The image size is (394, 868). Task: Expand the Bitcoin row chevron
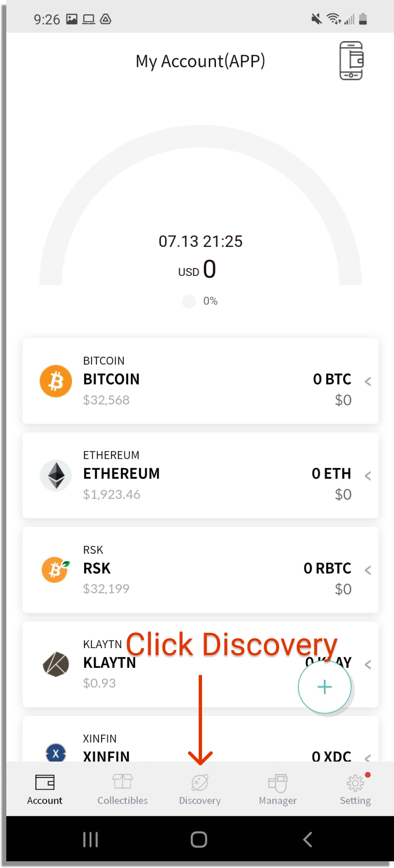pyautogui.click(x=368, y=381)
